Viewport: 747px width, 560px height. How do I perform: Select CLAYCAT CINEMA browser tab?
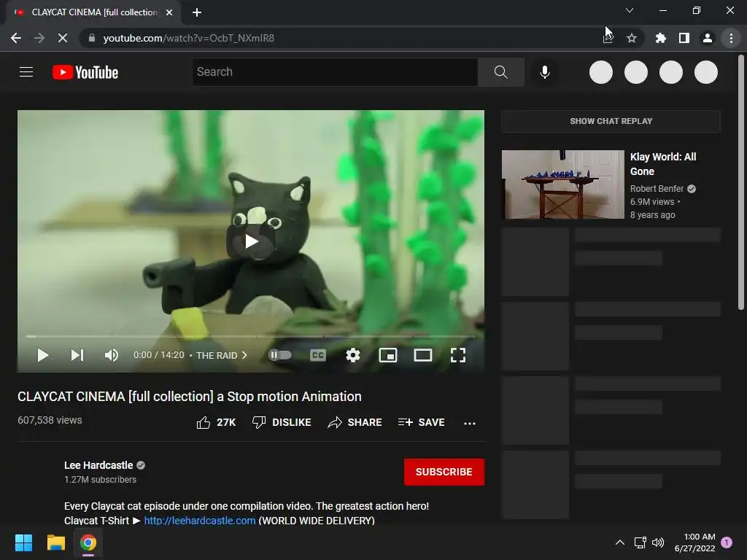pyautogui.click(x=93, y=12)
